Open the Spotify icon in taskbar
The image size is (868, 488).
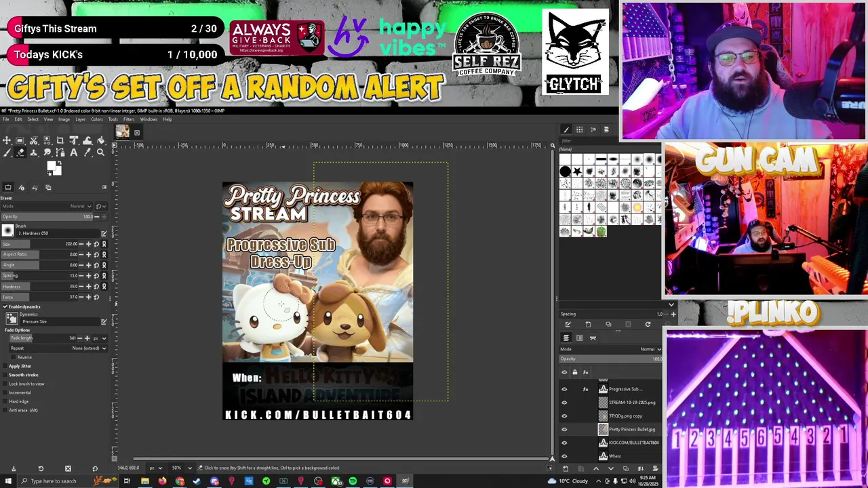[353, 481]
